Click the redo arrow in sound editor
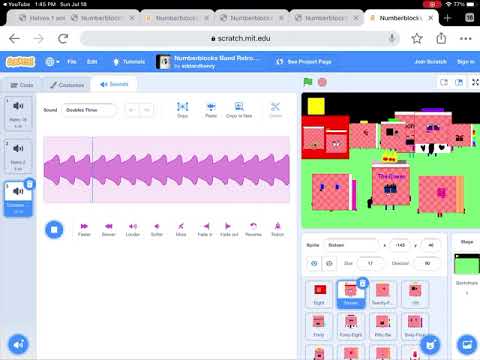 click(146, 110)
